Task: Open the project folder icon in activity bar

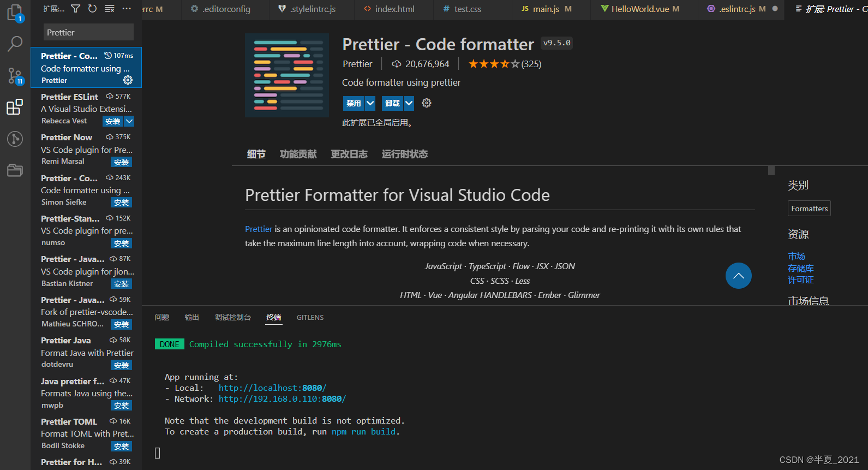Action: pyautogui.click(x=15, y=170)
